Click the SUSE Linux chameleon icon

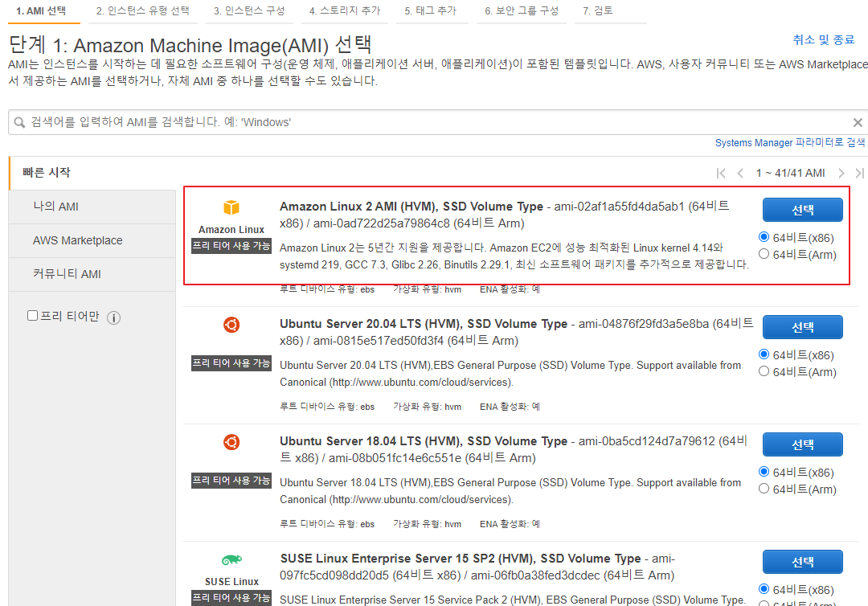pos(231,559)
